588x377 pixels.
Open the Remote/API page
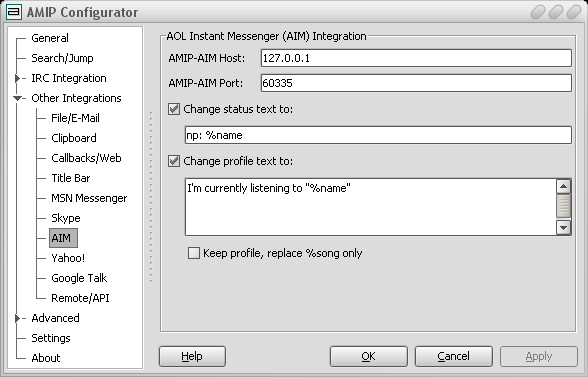pos(80,298)
